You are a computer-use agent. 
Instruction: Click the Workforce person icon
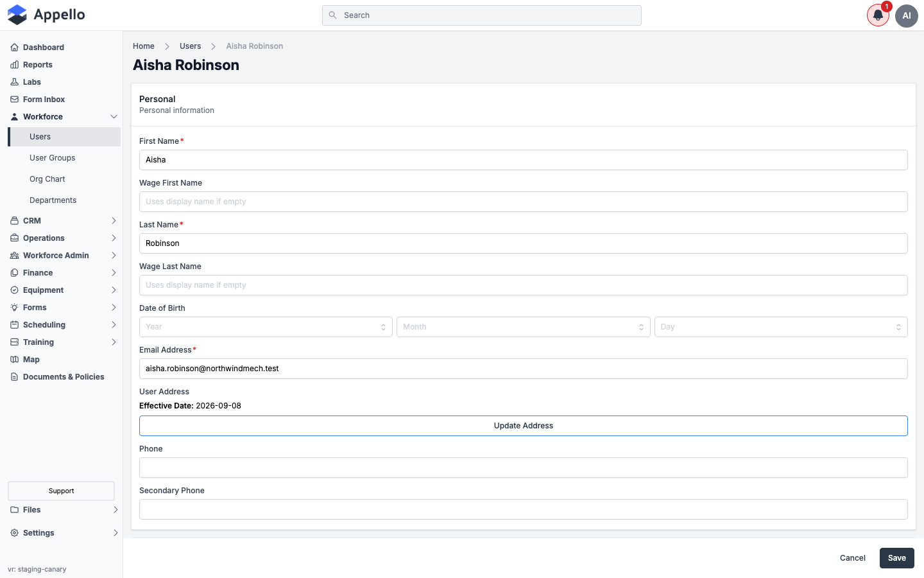(x=14, y=117)
